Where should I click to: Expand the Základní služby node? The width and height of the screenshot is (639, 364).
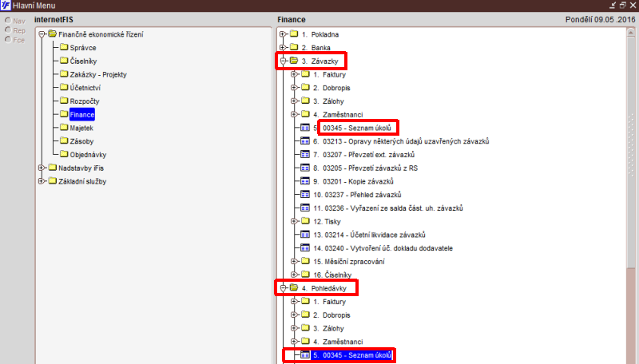click(42, 181)
